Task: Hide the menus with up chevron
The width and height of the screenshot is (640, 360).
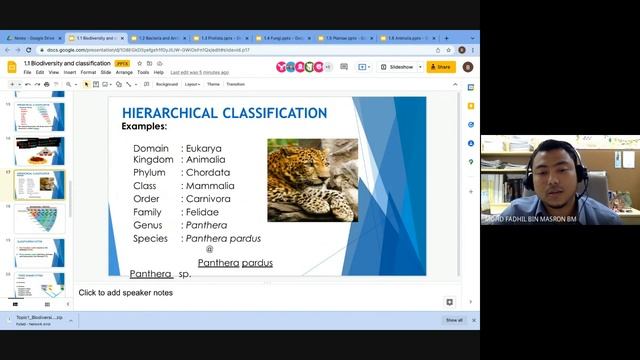Action: click(455, 84)
